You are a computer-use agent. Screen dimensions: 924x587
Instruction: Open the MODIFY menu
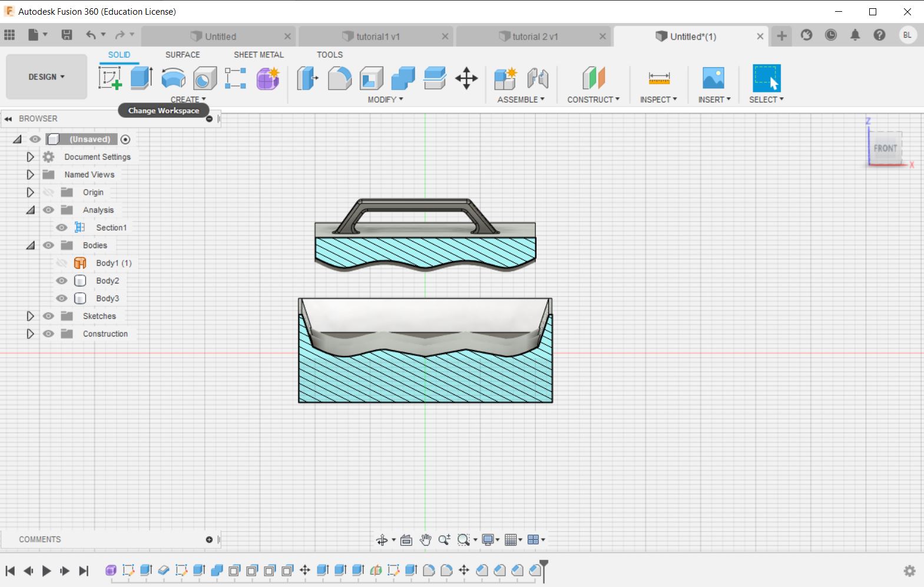click(x=386, y=100)
